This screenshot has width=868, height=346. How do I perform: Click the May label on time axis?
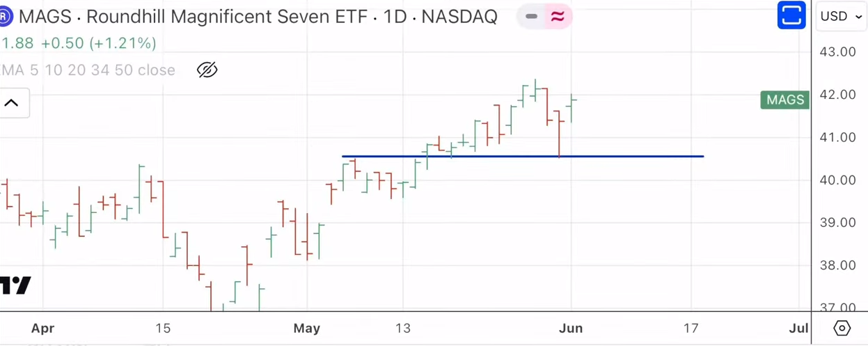coord(306,328)
